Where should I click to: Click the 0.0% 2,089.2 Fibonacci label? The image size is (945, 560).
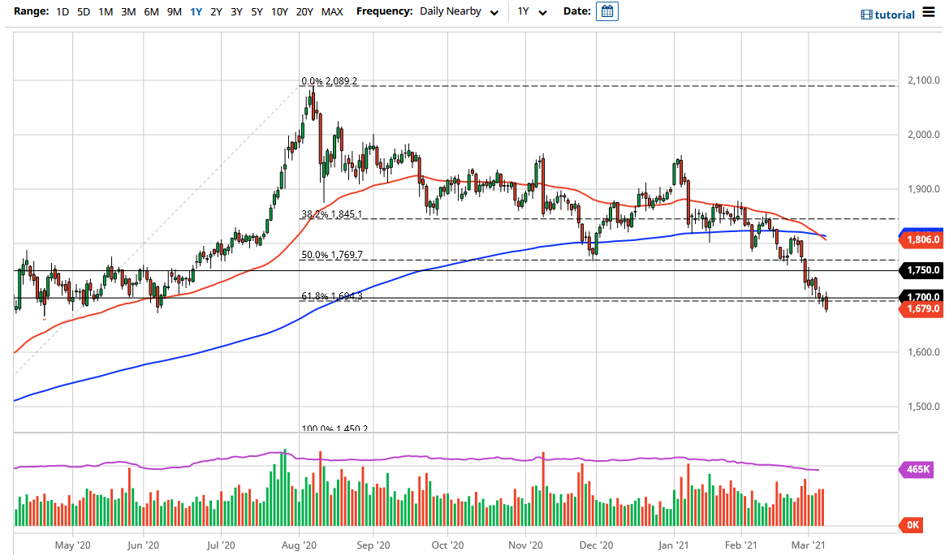(x=329, y=81)
